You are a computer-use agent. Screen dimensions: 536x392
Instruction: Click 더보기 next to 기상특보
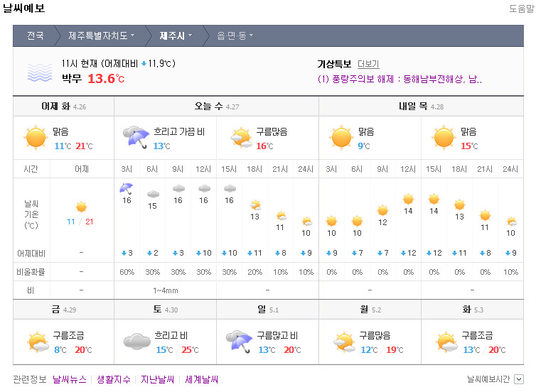pyautogui.click(x=368, y=65)
